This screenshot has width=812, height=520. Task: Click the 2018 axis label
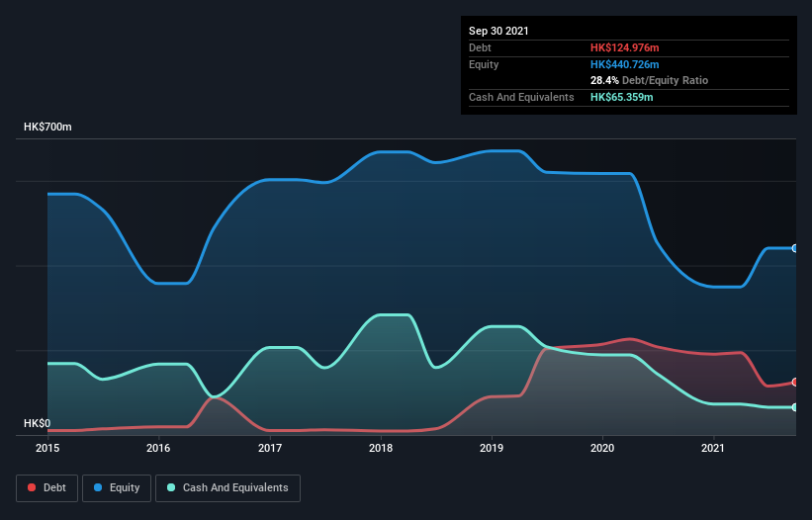click(x=381, y=448)
